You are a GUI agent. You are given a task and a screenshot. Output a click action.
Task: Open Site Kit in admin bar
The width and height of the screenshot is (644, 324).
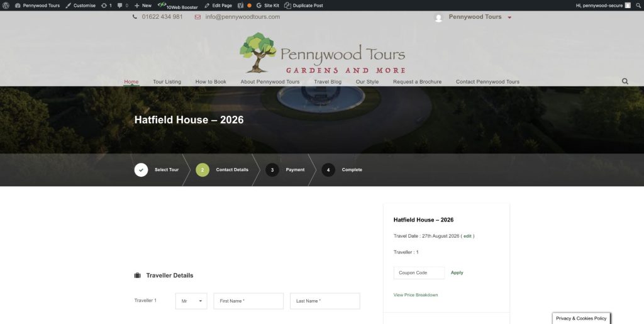coord(267,5)
